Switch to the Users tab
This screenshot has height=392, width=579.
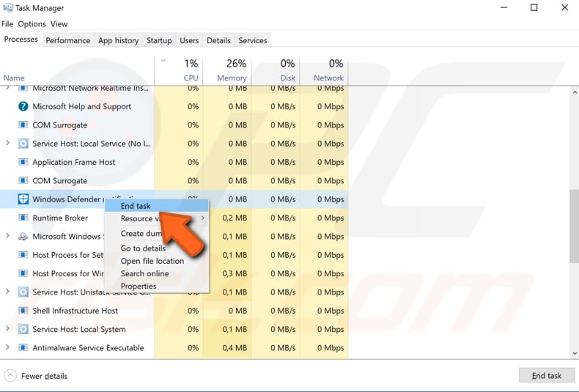189,40
